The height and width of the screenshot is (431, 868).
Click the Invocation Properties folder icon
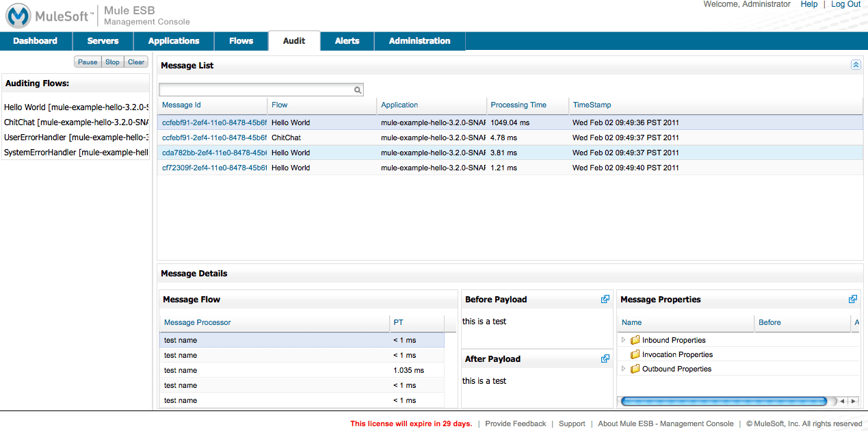pos(635,354)
